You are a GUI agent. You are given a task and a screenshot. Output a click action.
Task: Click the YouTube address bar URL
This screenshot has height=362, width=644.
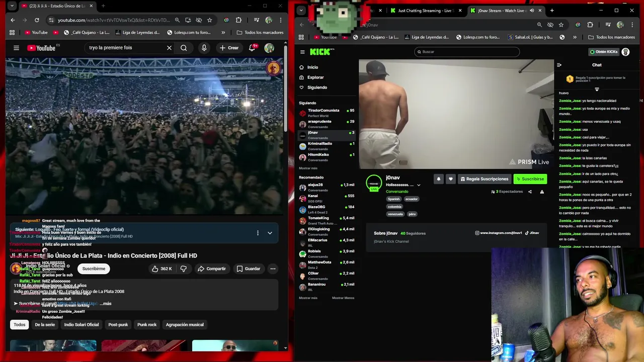point(114,20)
